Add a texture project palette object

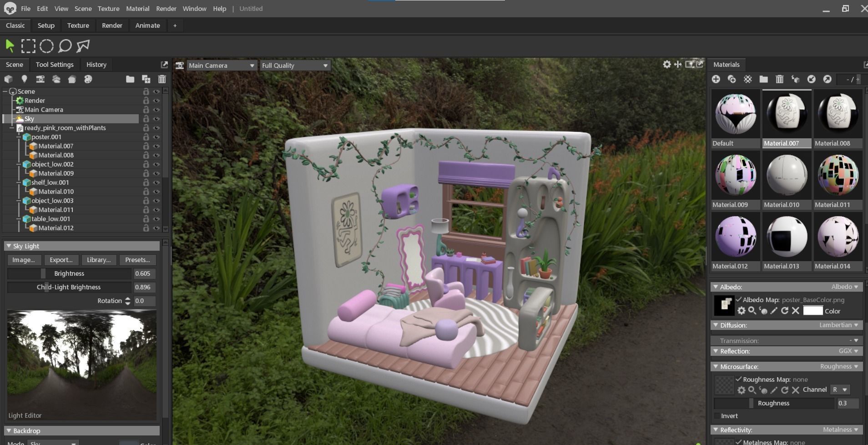88,79
